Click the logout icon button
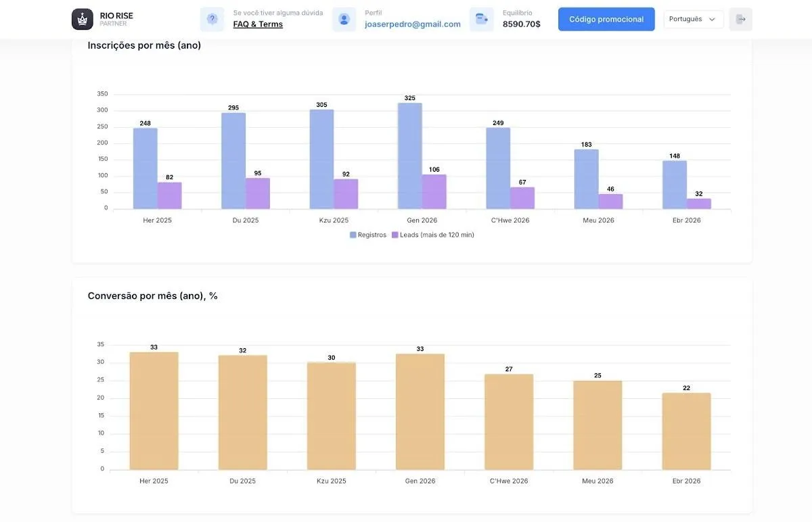This screenshot has height=522, width=812. coord(741,19)
